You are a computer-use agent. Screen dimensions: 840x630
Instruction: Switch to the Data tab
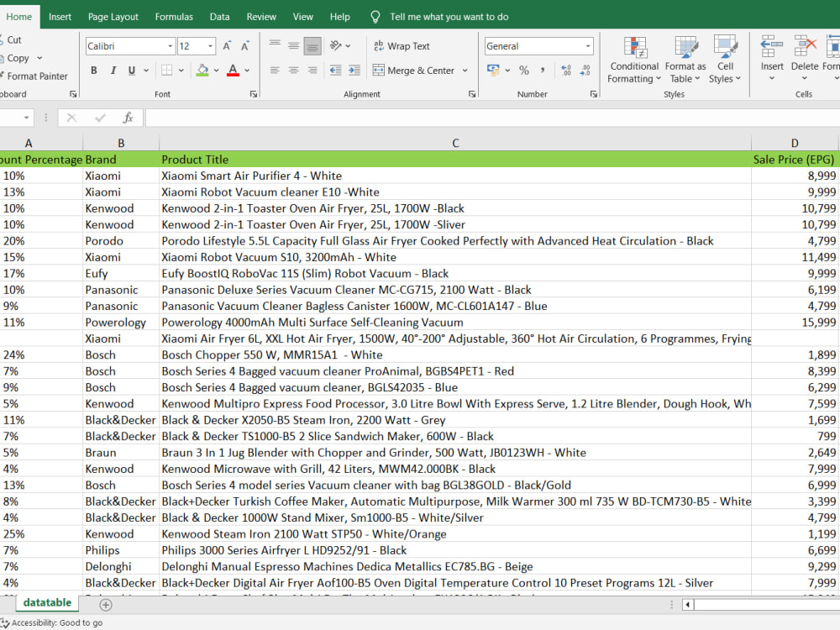(x=219, y=17)
